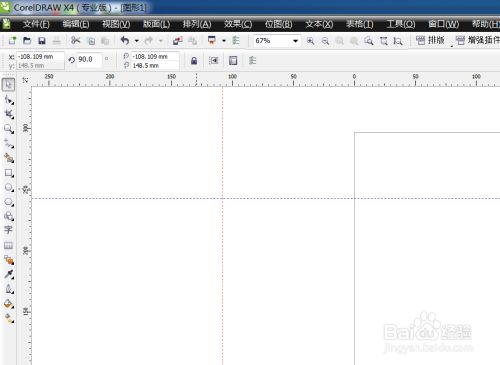Select the Pick tool
This screenshot has width=500, height=365.
(8, 85)
